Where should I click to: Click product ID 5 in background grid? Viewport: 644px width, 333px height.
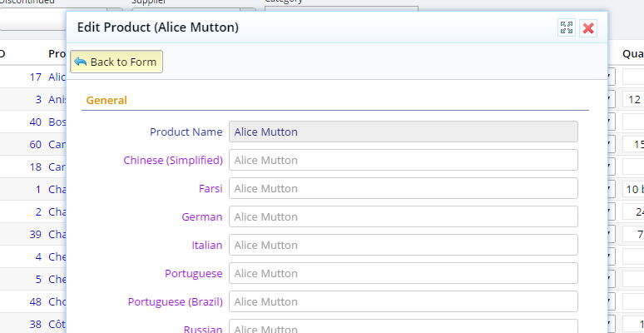(38, 279)
